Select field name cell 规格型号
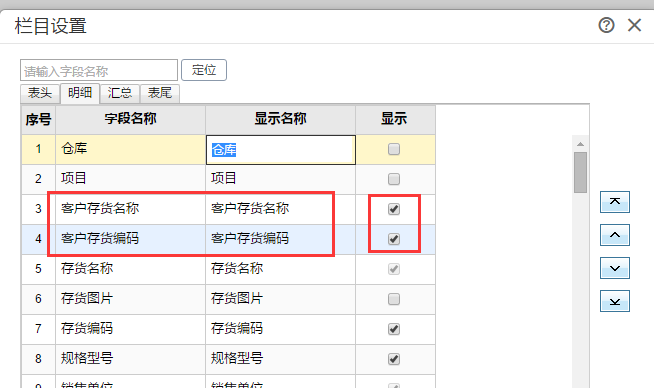Viewport: 654px width, 388px height. click(131, 359)
